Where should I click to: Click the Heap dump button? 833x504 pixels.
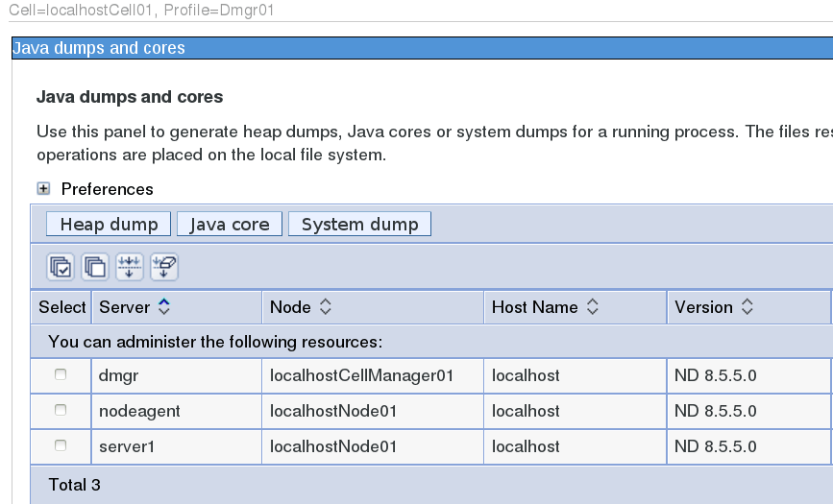(109, 224)
